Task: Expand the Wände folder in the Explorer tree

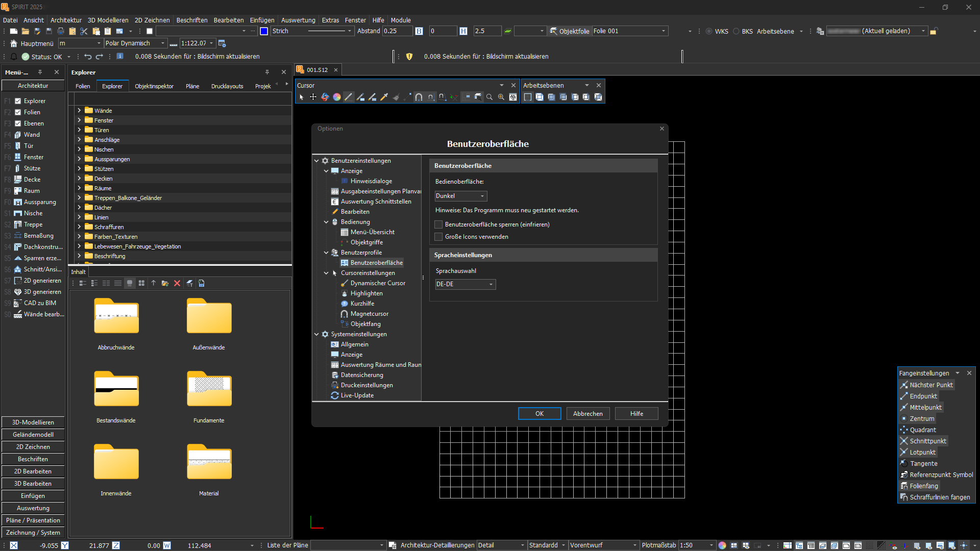Action: pyautogui.click(x=79, y=110)
